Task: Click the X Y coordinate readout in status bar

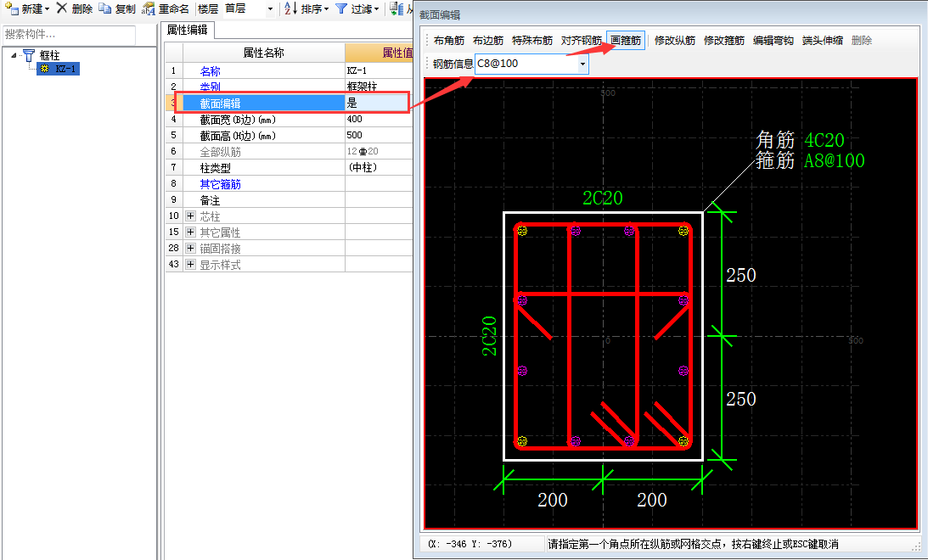Action: point(470,544)
